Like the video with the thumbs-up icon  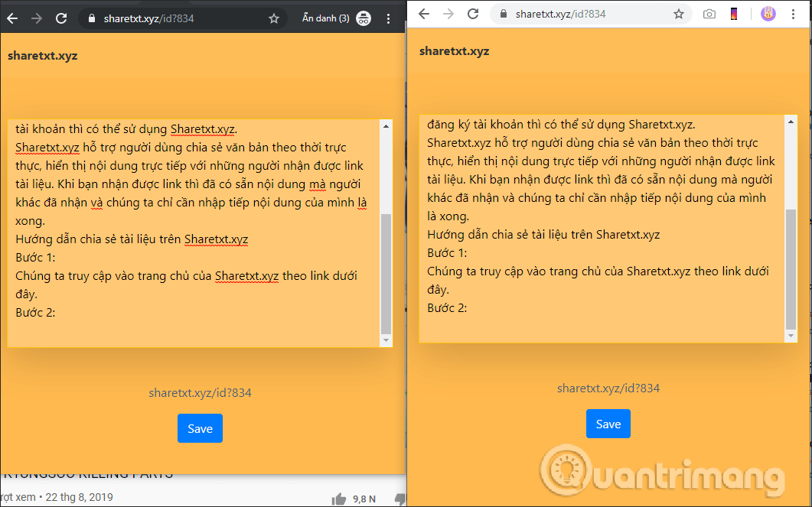click(x=338, y=499)
